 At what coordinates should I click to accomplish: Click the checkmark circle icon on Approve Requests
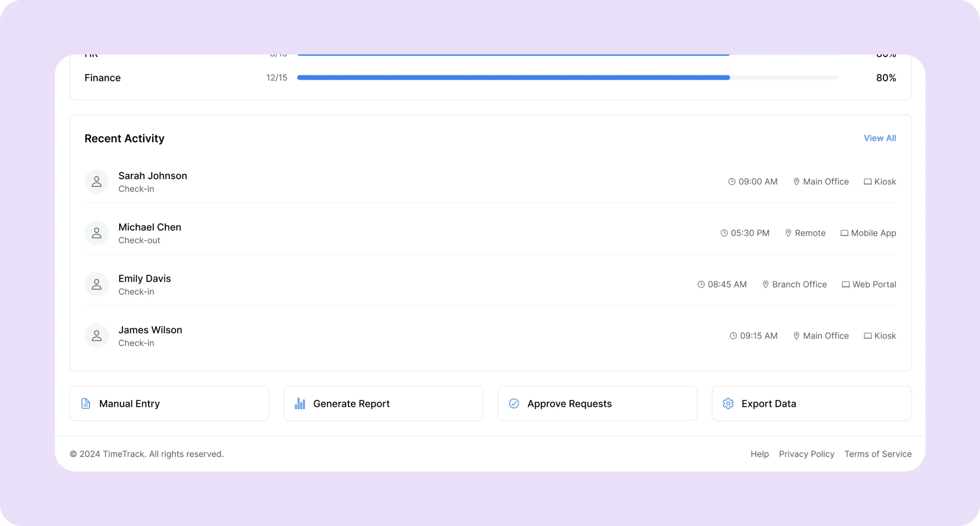pos(514,404)
